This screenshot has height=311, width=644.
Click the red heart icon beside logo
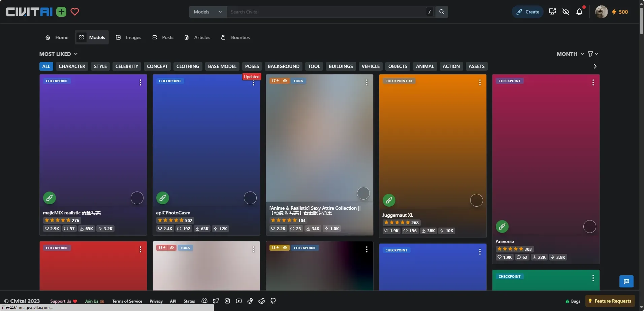click(75, 12)
